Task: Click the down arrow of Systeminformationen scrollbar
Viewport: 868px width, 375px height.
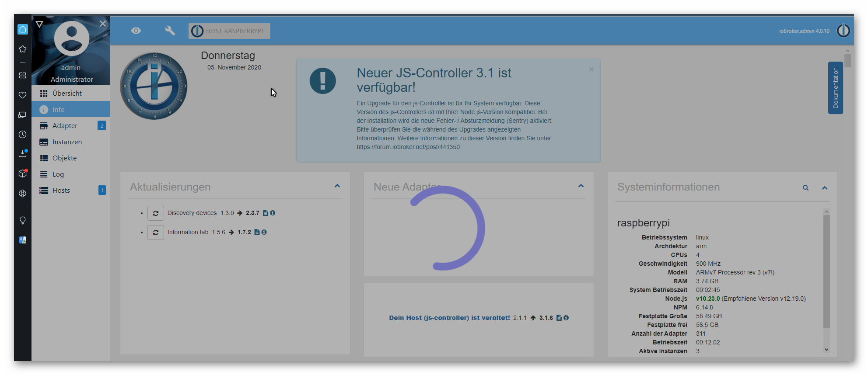Action: pos(826,349)
